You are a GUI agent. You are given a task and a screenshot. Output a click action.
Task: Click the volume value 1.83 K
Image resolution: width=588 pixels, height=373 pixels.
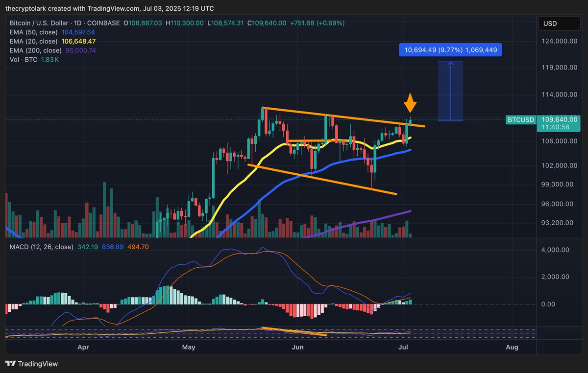tap(49, 60)
